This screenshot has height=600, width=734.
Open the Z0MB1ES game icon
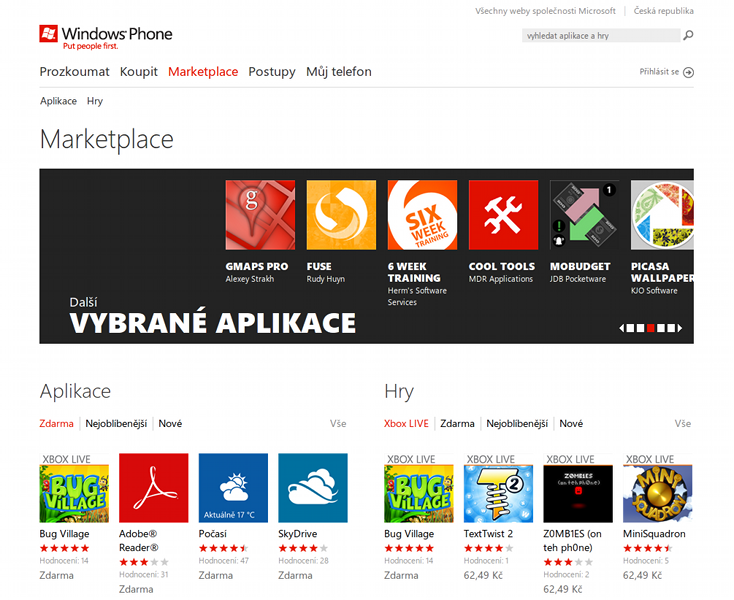(578, 488)
